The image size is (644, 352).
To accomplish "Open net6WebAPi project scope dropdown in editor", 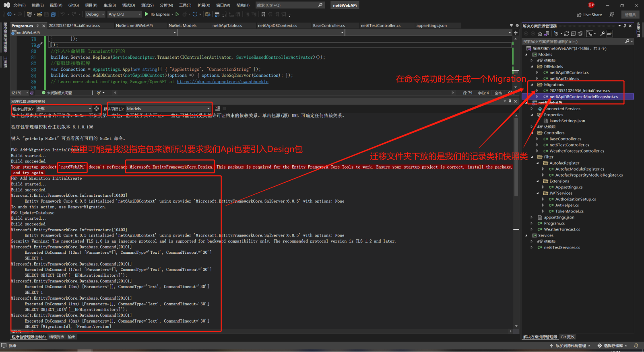I will 94,33.
